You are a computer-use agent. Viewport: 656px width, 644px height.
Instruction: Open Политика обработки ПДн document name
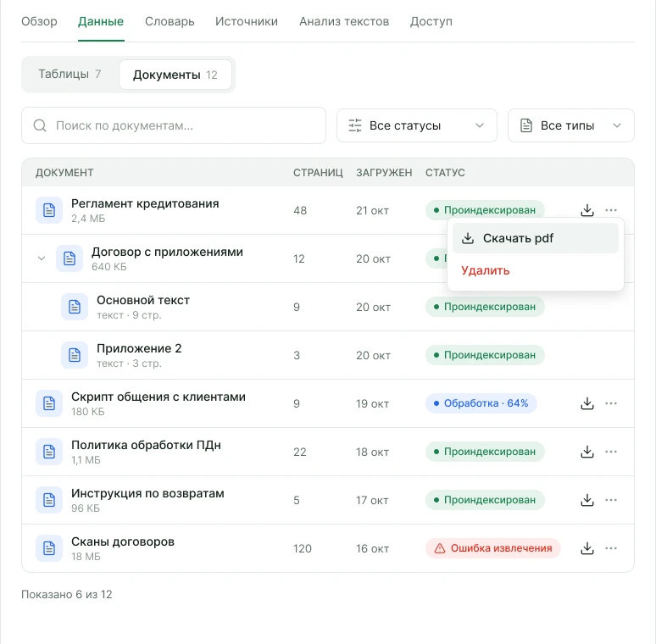pos(146,446)
